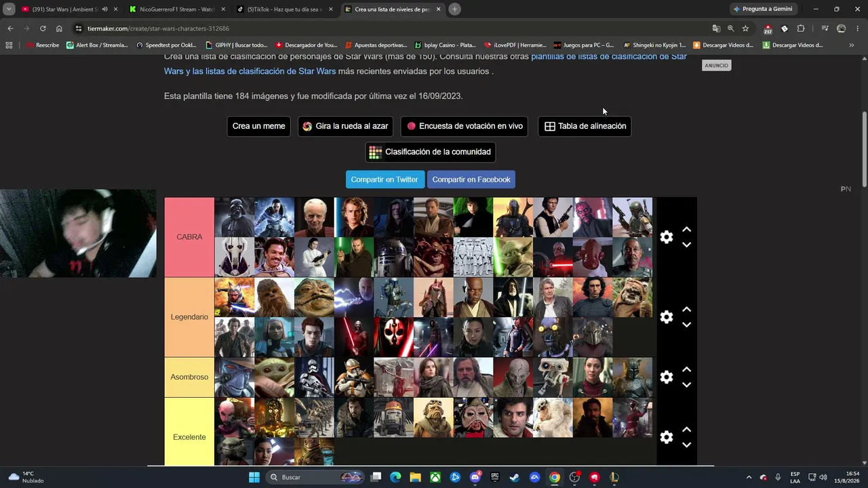Select the Excelente tier label
Viewport: 868px width, 488px height.
189,437
